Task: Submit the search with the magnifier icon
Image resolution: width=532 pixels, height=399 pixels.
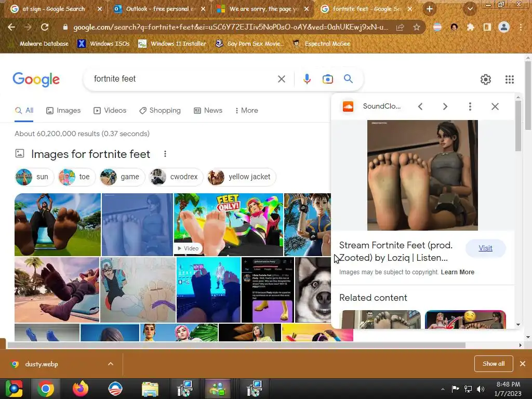Action: (x=348, y=79)
